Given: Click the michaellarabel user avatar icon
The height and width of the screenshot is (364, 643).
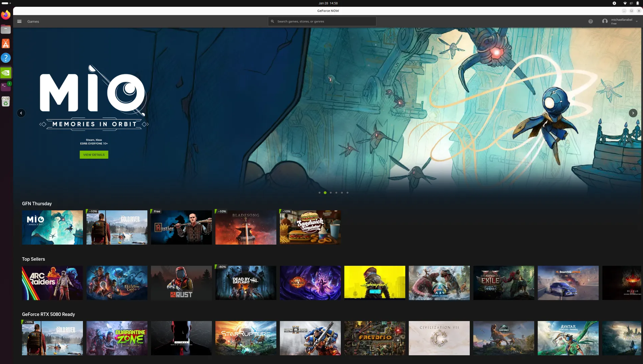Looking at the screenshot, I should pos(605,21).
